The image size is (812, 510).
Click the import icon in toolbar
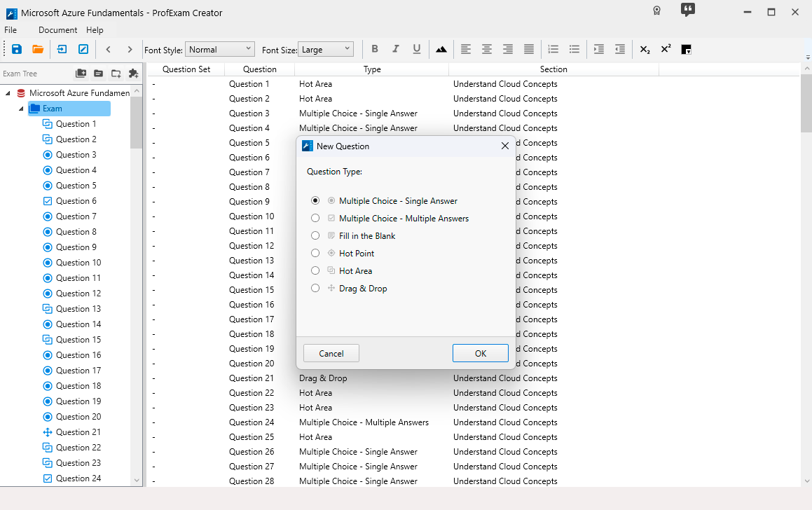(x=62, y=49)
